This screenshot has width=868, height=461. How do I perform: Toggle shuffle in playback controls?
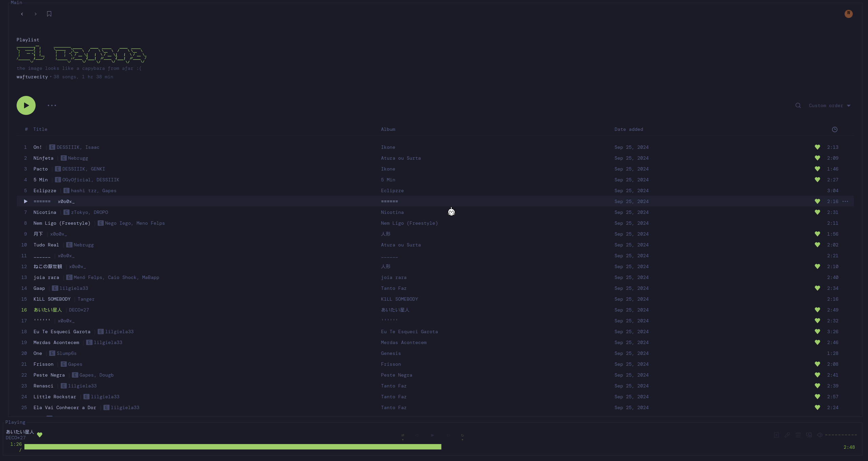(x=403, y=435)
